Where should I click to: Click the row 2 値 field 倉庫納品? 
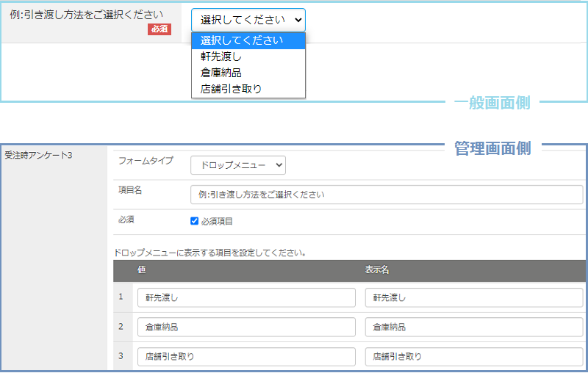[246, 327]
